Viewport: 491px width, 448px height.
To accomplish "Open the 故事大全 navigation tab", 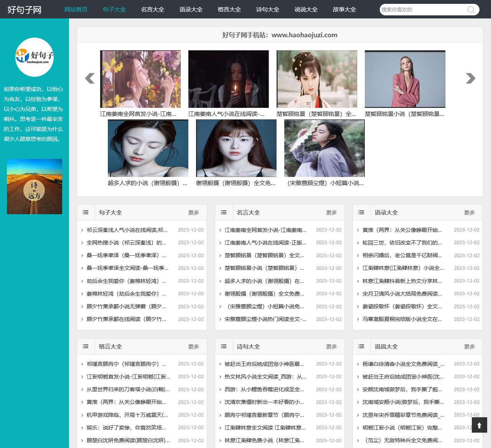I will [x=344, y=10].
